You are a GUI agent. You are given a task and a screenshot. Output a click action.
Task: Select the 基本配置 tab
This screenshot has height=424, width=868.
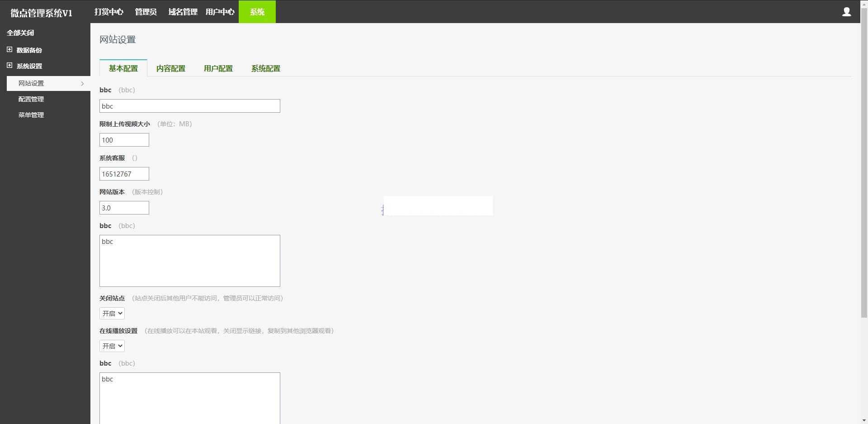123,68
